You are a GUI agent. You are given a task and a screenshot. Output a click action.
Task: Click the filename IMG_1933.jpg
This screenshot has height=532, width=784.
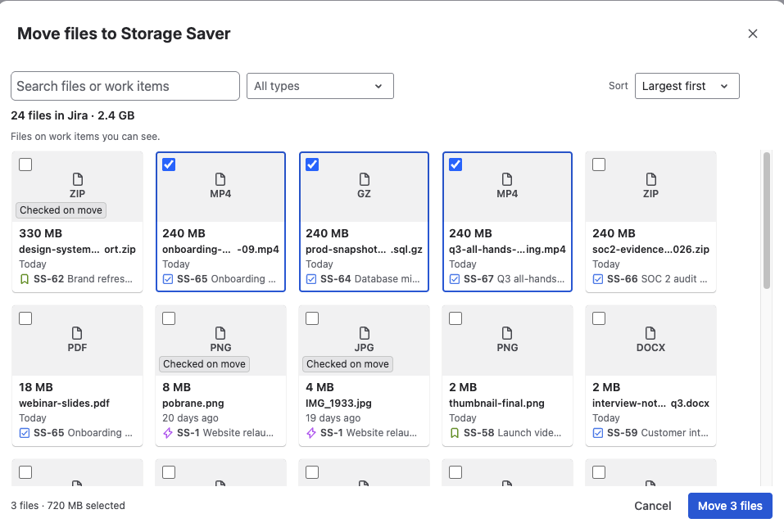click(x=338, y=404)
